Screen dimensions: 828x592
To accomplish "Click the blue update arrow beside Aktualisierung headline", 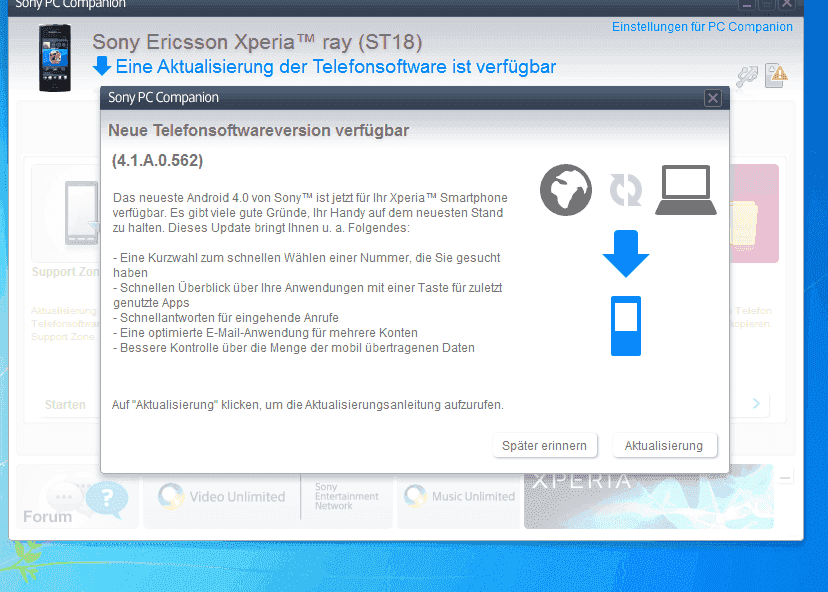I will (102, 67).
